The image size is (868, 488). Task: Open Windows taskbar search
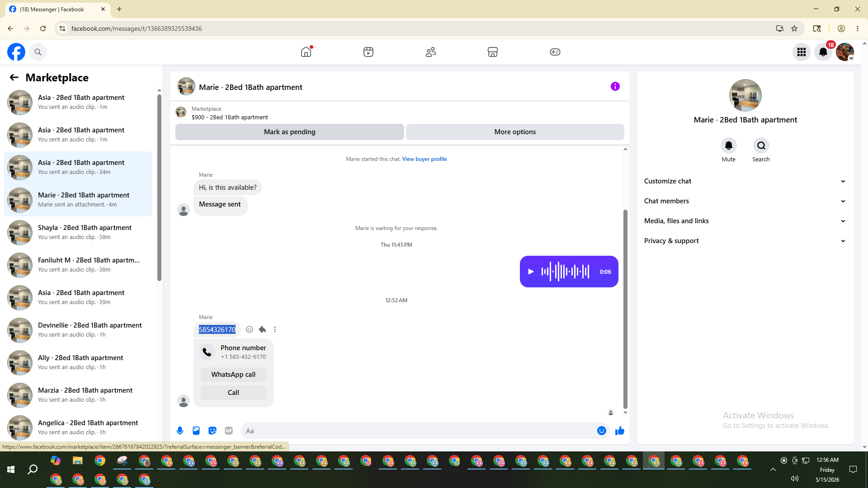(x=33, y=470)
